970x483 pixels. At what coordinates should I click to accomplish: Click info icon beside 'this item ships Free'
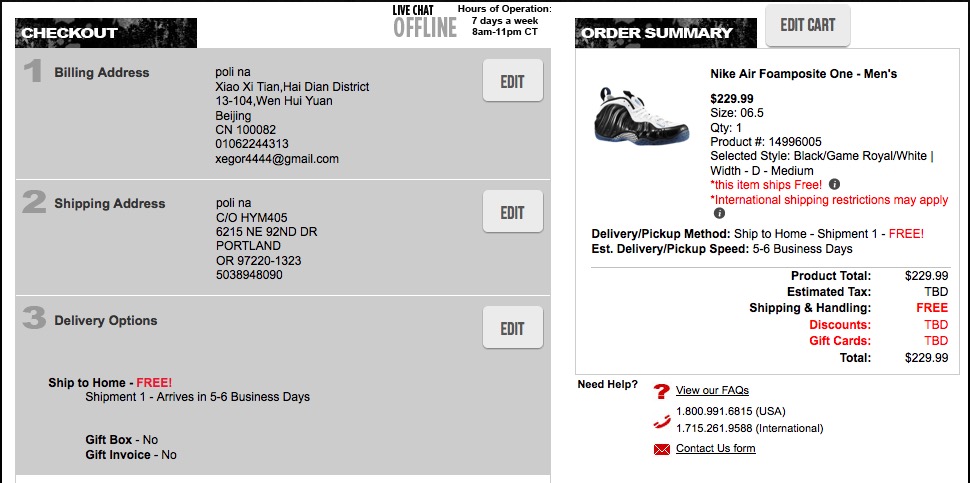point(834,185)
